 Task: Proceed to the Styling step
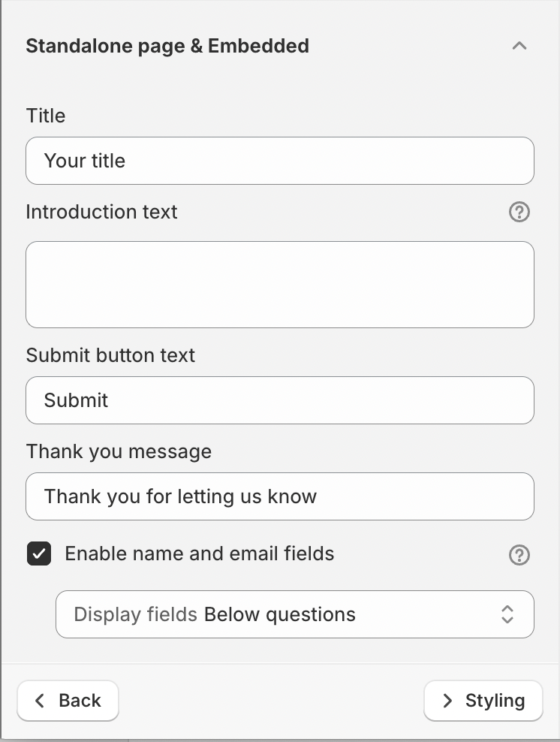pos(483,701)
